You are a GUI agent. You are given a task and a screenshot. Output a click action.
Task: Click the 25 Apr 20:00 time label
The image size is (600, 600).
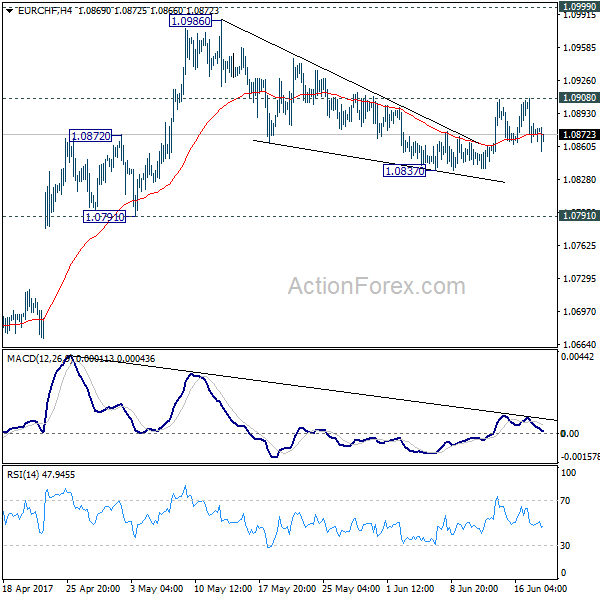tap(93, 588)
